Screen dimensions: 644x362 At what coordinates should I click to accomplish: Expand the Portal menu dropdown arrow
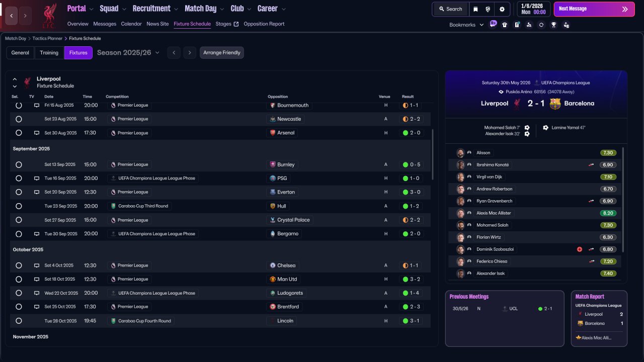[x=91, y=9]
